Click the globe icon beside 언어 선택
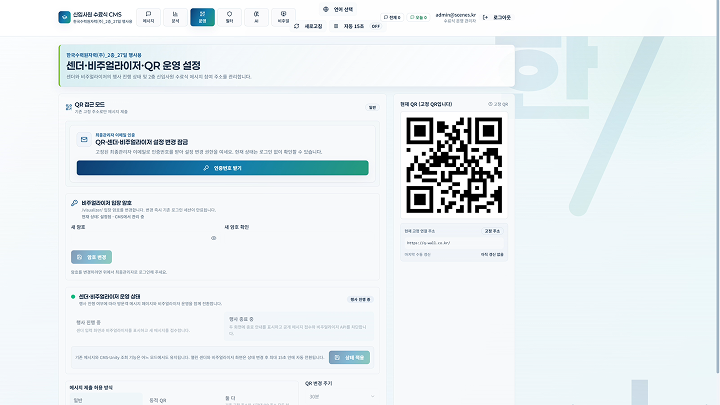 [x=326, y=9]
